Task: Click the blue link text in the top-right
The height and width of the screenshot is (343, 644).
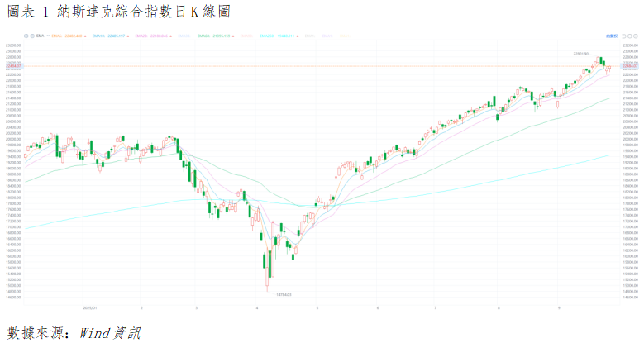Action: (x=612, y=36)
